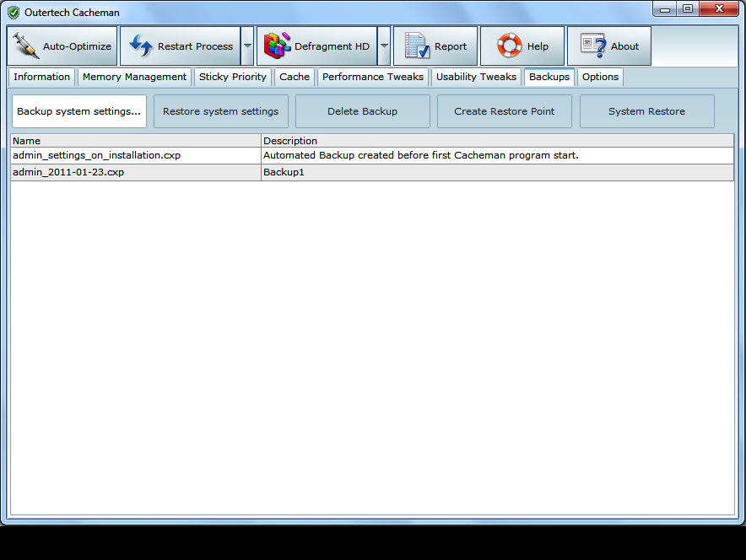This screenshot has height=560, width=746.
Task: Click Backup system settings button
Action: pyautogui.click(x=79, y=111)
